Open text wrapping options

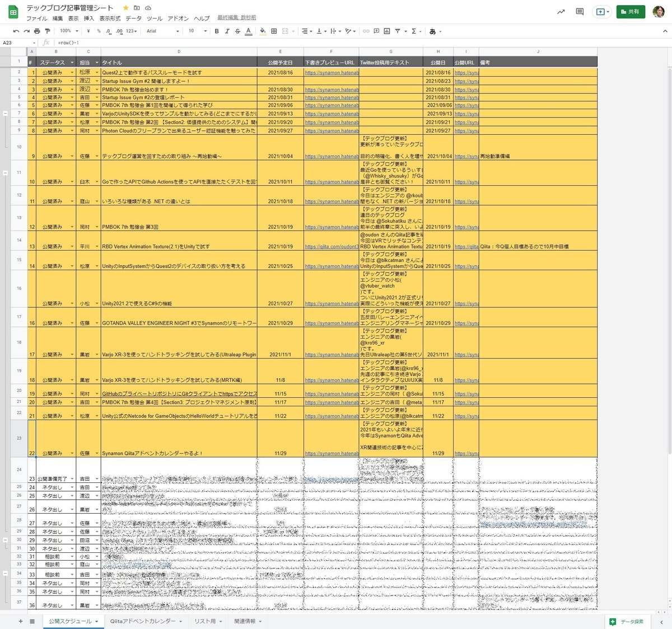coord(335,31)
